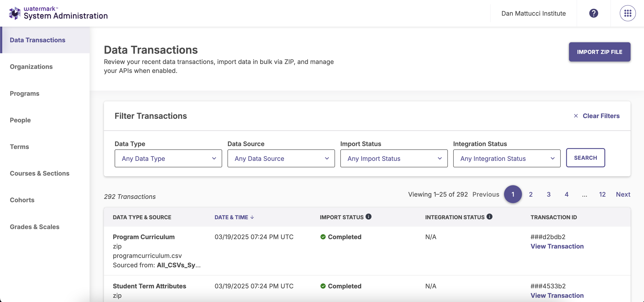The image size is (644, 302).
Task: View Transaction for ###d2bdb2
Action: [x=557, y=246]
